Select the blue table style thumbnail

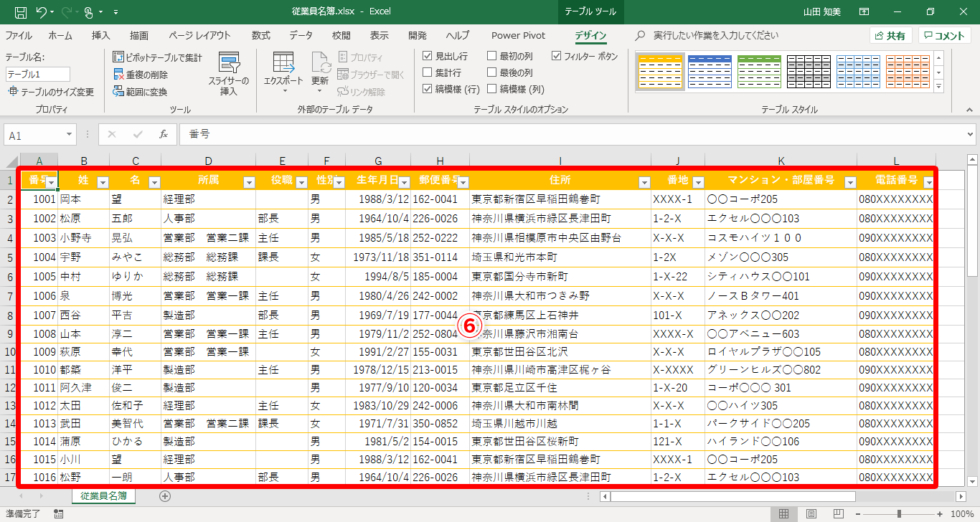(x=710, y=72)
